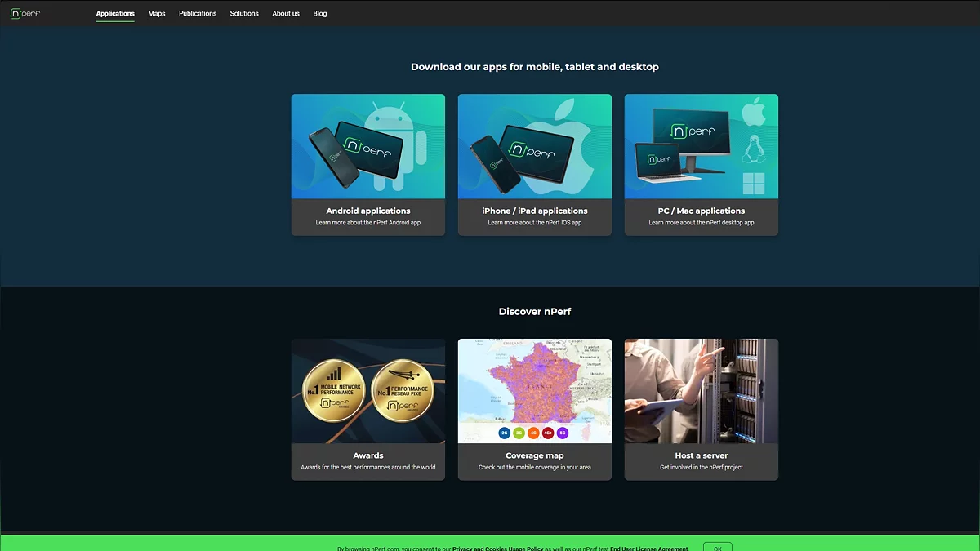Expand the About us menu
Image resolution: width=980 pixels, height=551 pixels.
[286, 14]
